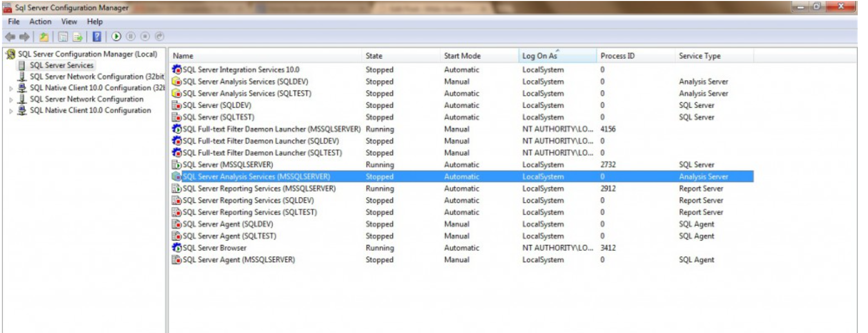Click Manual start mode of Analysis Services (SQLDEV)
This screenshot has width=868, height=333.
457,82
